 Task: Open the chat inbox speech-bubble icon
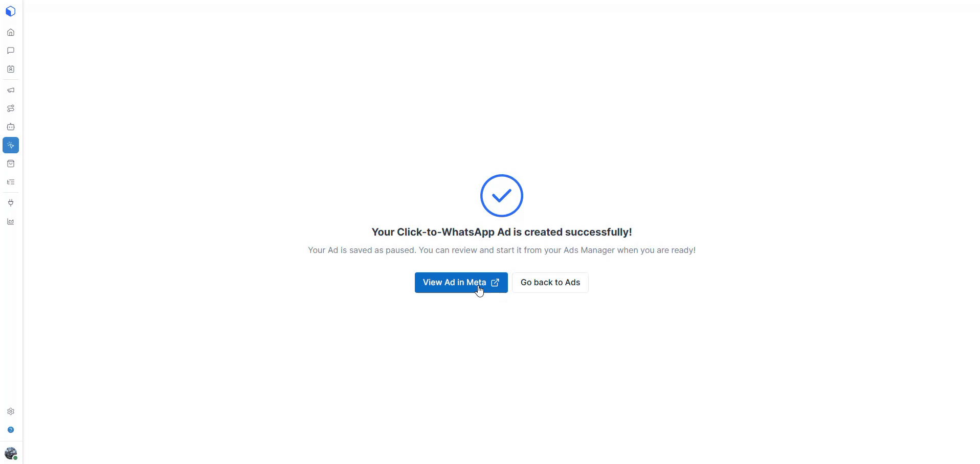[11, 51]
